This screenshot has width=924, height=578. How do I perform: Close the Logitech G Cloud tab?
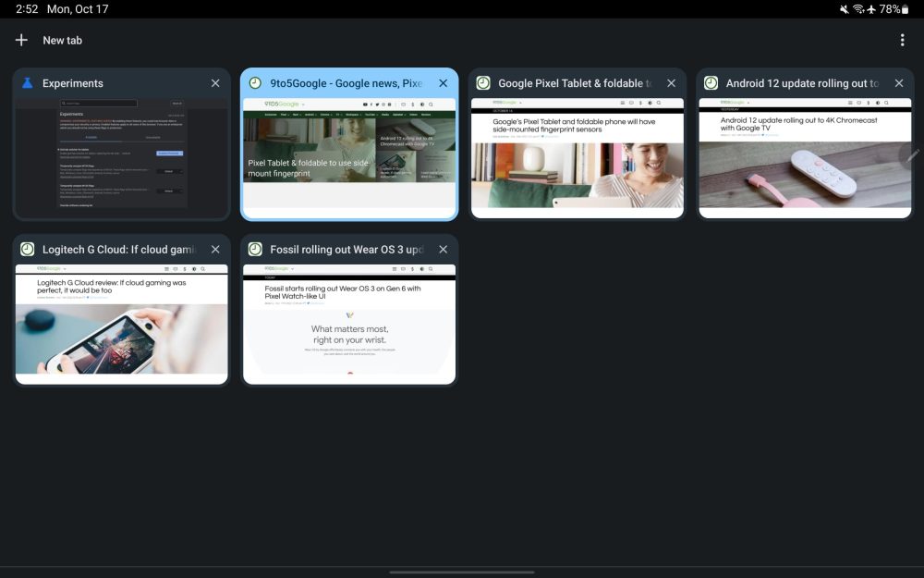(215, 250)
